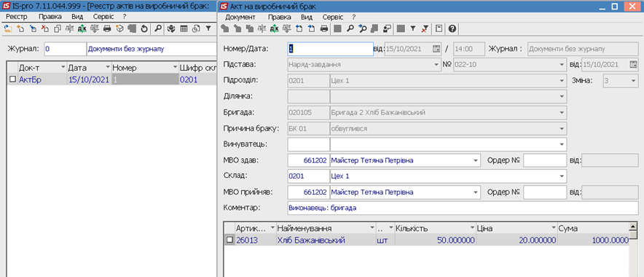Click the box package icon in registry toolbar
The image size is (644, 277).
tap(119, 28)
